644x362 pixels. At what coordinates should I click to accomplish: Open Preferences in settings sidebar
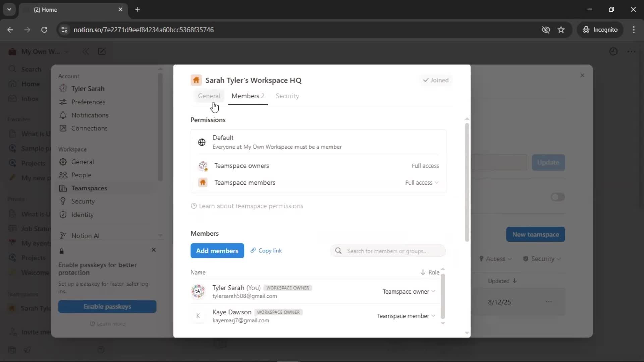click(107, 102)
